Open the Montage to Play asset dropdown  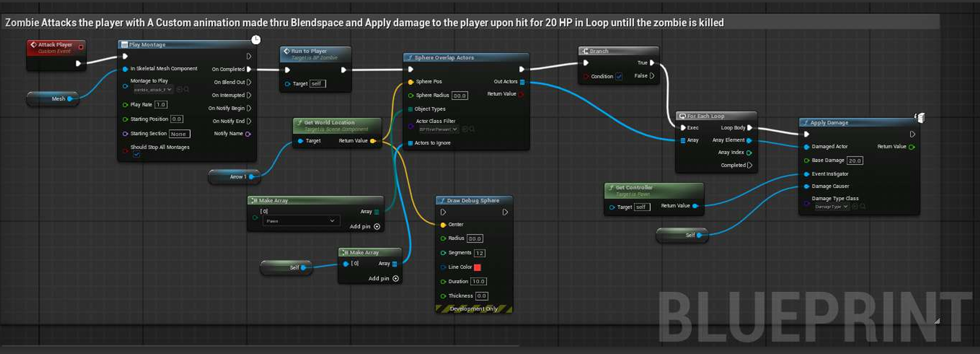tap(153, 90)
